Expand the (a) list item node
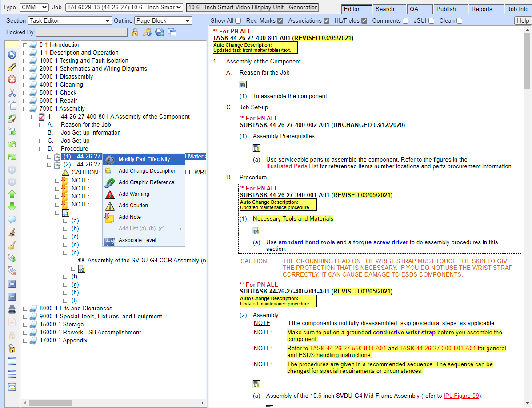 tap(65, 221)
